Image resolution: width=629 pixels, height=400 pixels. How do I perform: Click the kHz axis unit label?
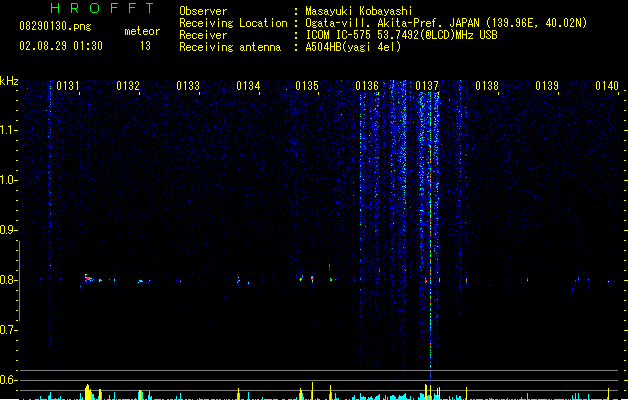(9, 81)
